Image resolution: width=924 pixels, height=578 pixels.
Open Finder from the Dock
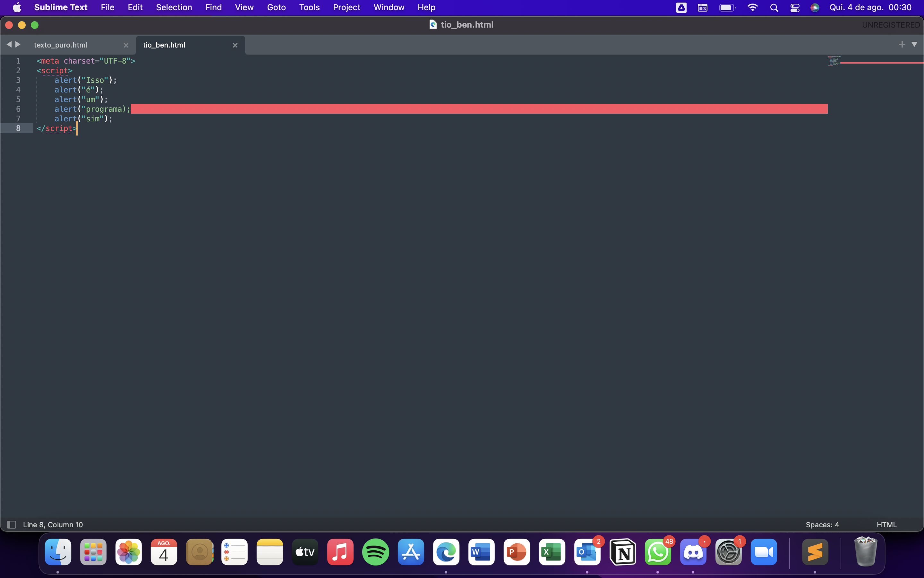[58, 552]
